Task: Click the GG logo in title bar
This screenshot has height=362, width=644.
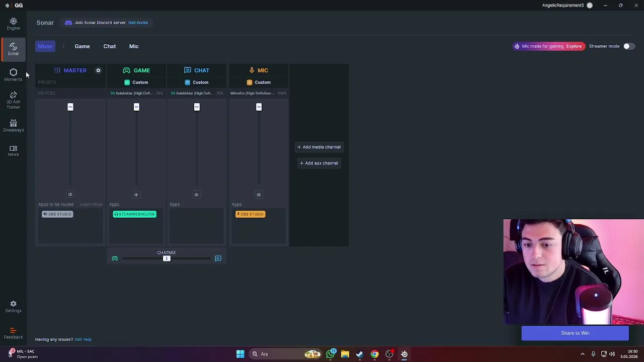Action: [19, 5]
